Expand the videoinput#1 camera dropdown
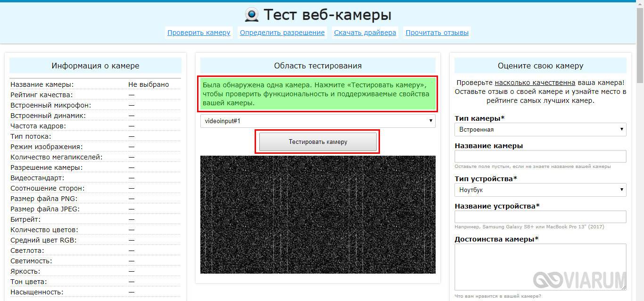The image size is (644, 301). tap(318, 121)
